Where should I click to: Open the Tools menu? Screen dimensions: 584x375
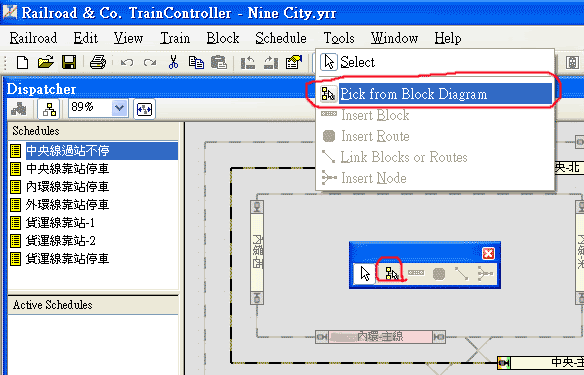pos(339,38)
